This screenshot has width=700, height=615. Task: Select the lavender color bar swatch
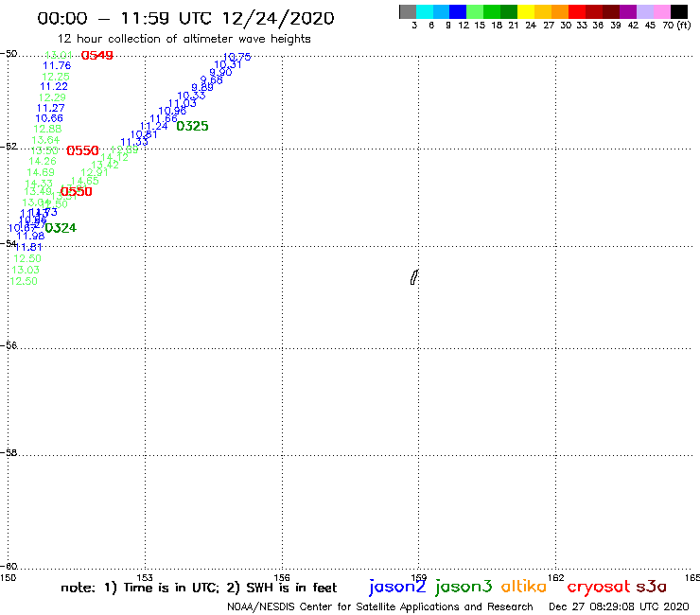tap(644, 11)
